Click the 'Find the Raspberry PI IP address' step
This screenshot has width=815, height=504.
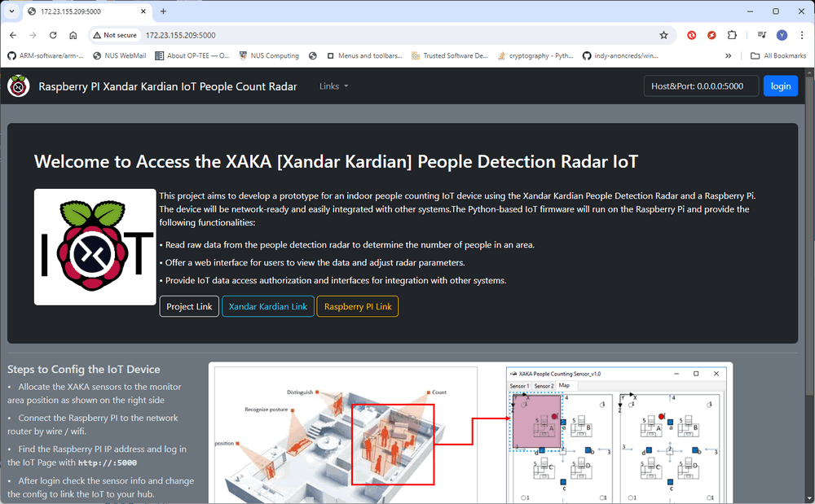[x=97, y=456]
